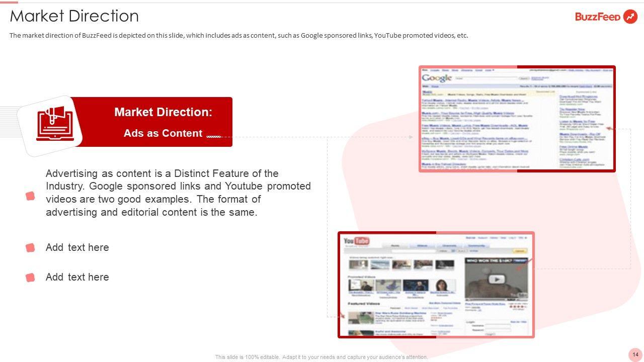Image resolution: width=644 pixels, height=362 pixels.
Task: Select the megaphone laptop icon
Action: [x=55, y=123]
